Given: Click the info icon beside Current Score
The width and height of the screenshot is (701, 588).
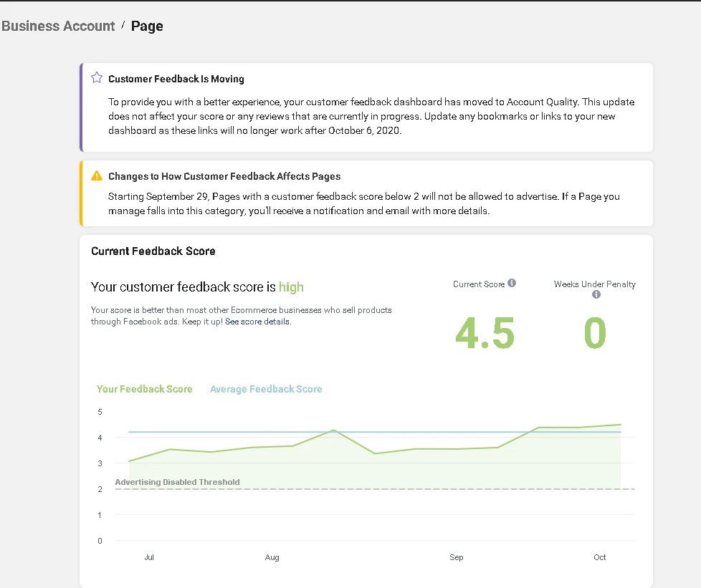Looking at the screenshot, I should [x=512, y=284].
